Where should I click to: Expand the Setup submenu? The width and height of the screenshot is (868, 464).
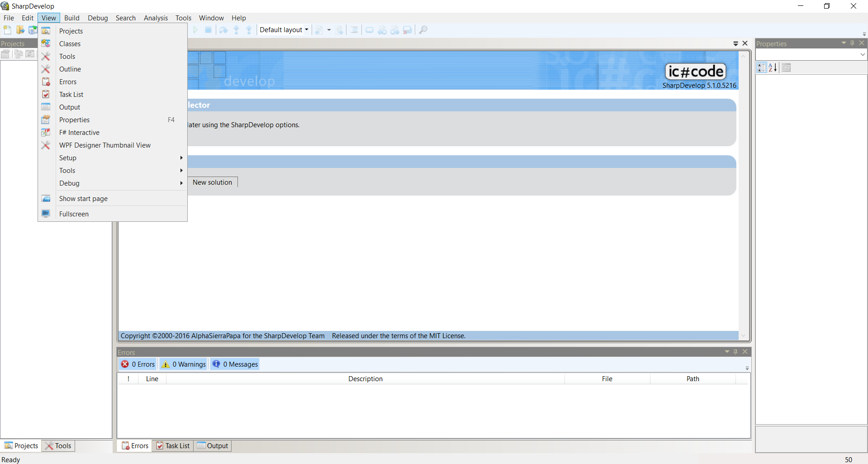point(113,158)
